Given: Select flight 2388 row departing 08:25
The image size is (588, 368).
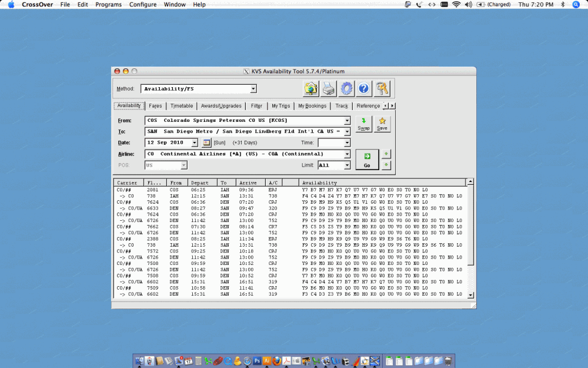Looking at the screenshot, I should click(x=290, y=239).
